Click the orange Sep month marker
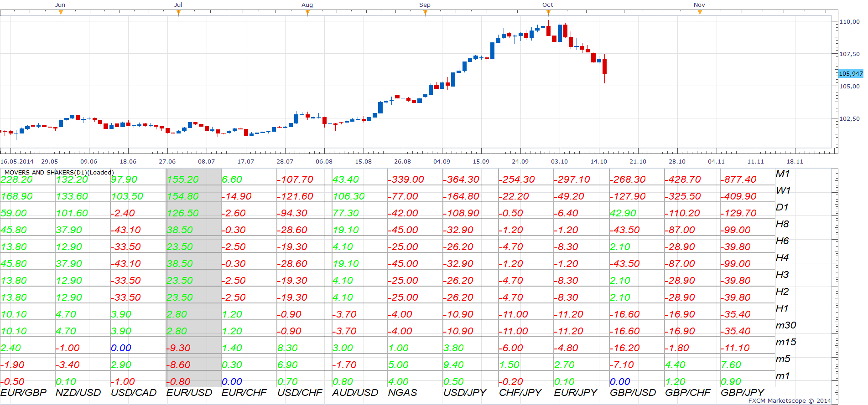 pos(425,12)
